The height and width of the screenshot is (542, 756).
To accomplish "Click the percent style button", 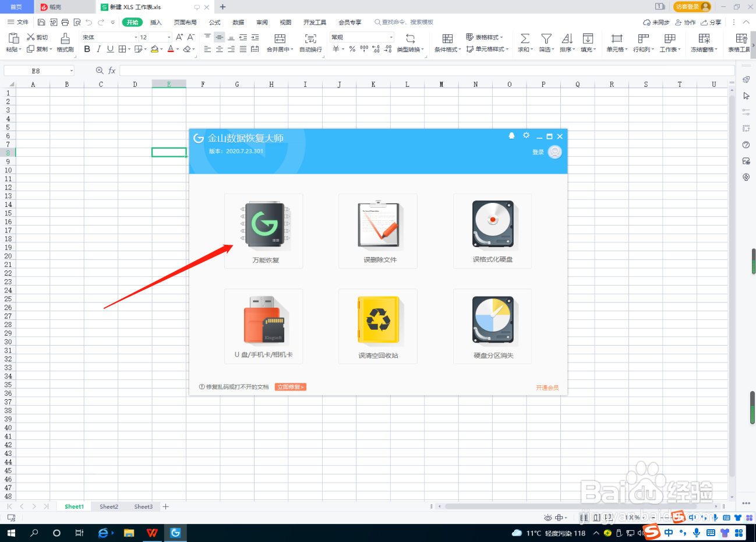I will pyautogui.click(x=352, y=50).
